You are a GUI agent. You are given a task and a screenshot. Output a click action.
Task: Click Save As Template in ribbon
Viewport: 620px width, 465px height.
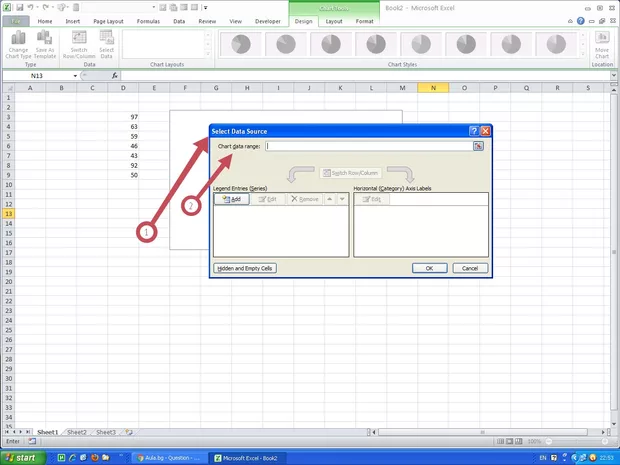click(x=45, y=47)
